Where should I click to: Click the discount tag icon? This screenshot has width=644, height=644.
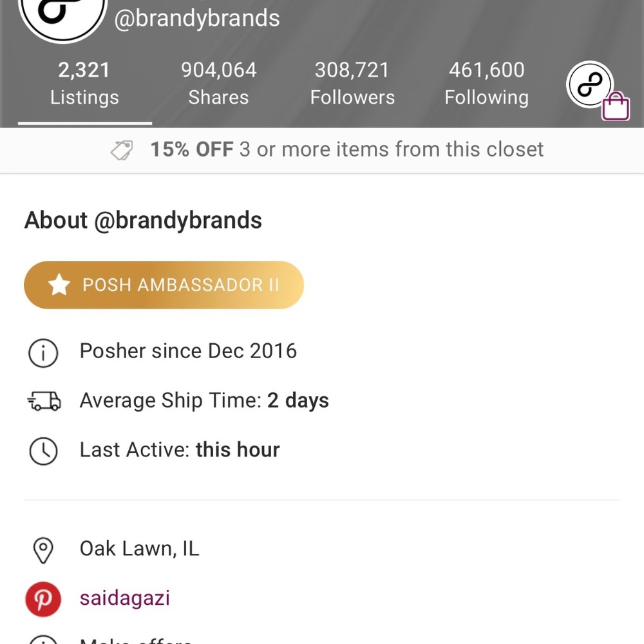pyautogui.click(x=120, y=149)
